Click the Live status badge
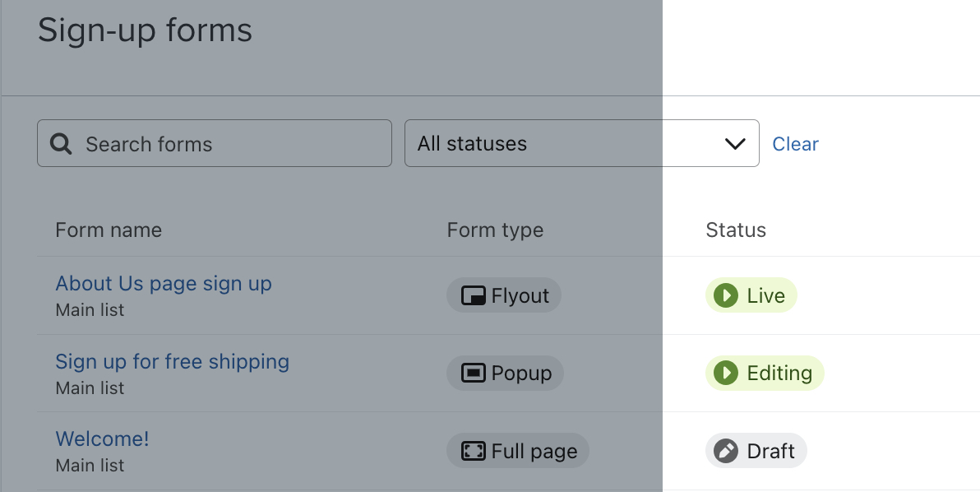The image size is (980, 492). [x=751, y=295]
